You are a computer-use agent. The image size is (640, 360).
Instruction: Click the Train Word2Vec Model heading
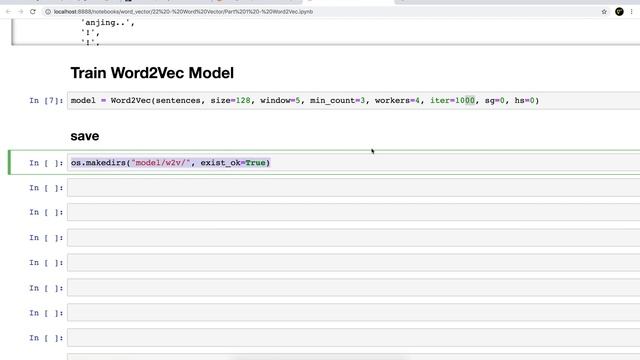pos(152,73)
